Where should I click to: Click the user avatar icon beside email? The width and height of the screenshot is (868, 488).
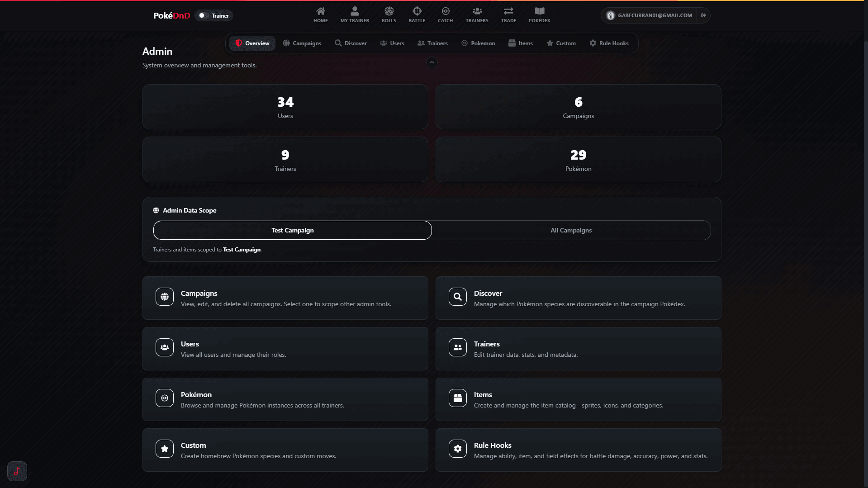pos(610,15)
